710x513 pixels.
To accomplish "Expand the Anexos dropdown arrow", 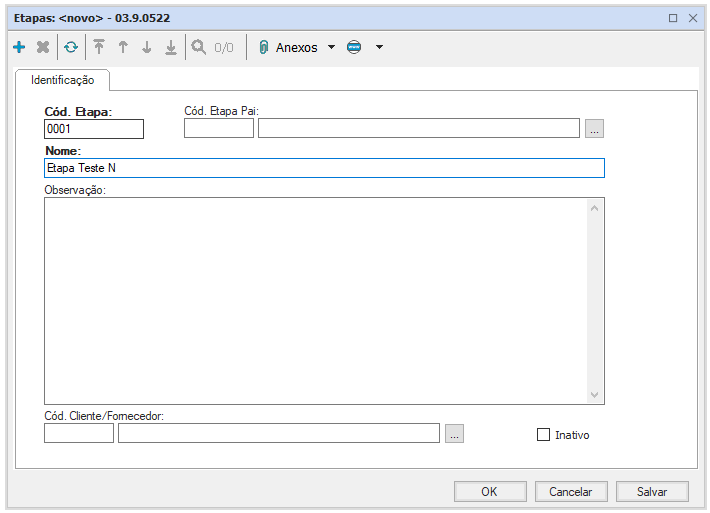I will (x=332, y=47).
